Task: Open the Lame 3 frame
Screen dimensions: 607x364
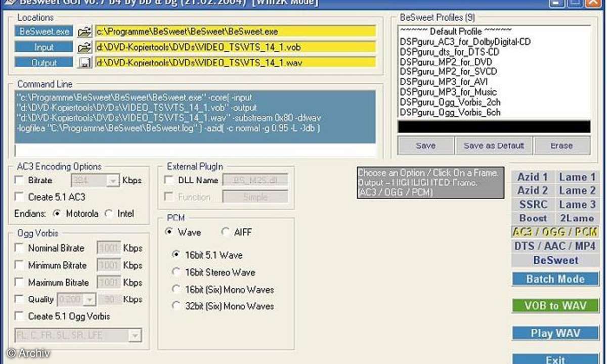Action: pos(577,205)
